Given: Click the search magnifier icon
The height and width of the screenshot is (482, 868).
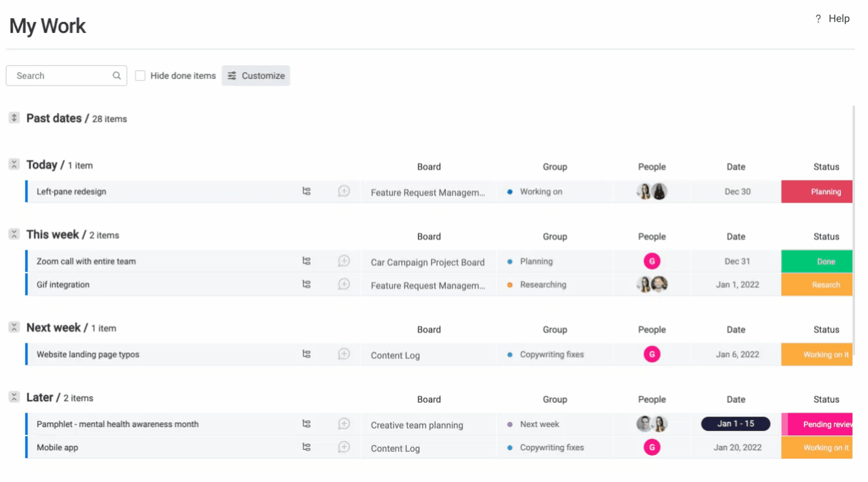Looking at the screenshot, I should pos(117,76).
